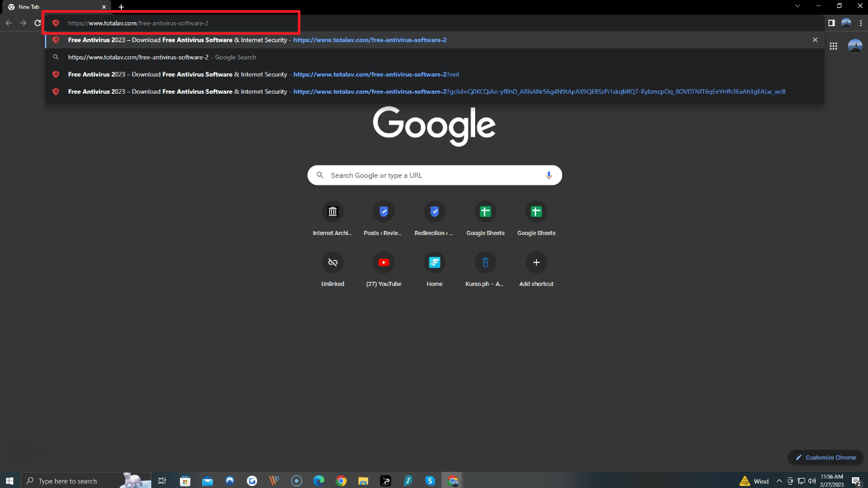Click the Customize Chrome button

coord(825,457)
